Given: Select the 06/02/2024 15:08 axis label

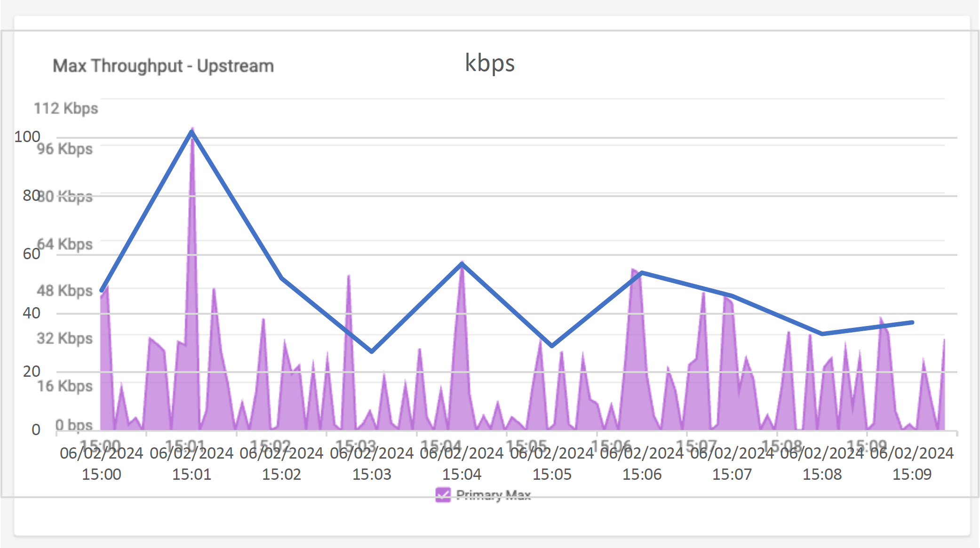Looking at the screenshot, I should [x=822, y=463].
